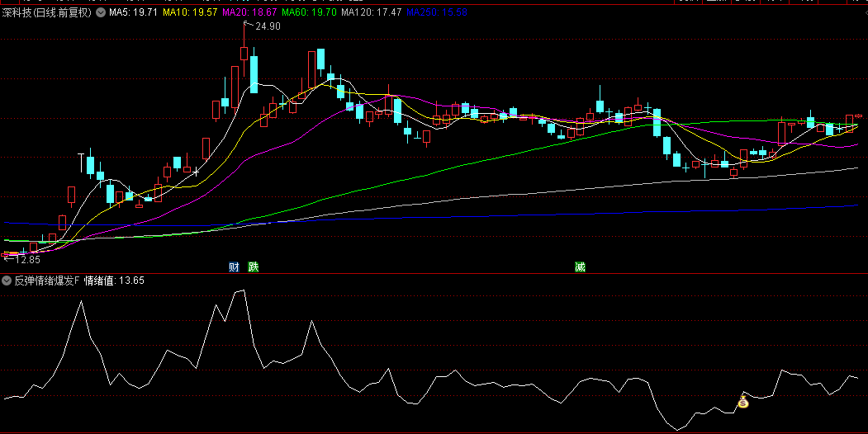Select the MA5: 19.71 indicator label
The image size is (868, 434).
133,12
